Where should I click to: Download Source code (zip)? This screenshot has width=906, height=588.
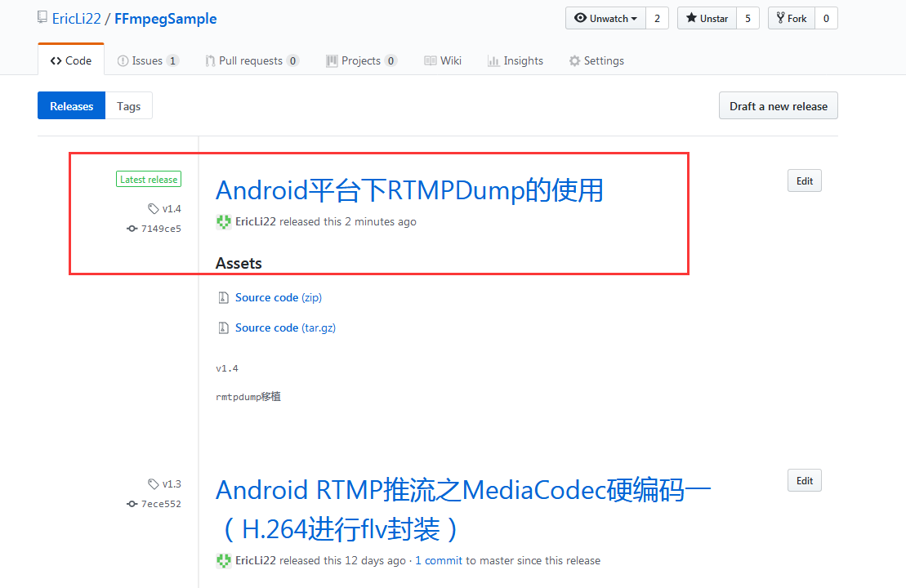pos(279,297)
